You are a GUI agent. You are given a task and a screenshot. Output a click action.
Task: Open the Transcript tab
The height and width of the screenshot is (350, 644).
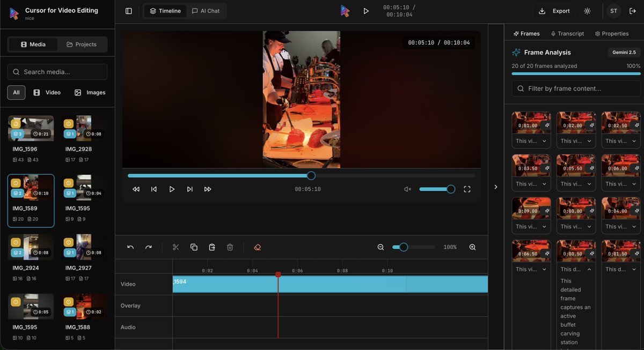coord(567,33)
